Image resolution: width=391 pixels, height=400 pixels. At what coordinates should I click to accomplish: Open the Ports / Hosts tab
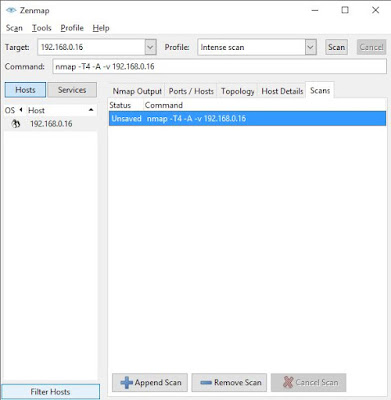[x=191, y=91]
